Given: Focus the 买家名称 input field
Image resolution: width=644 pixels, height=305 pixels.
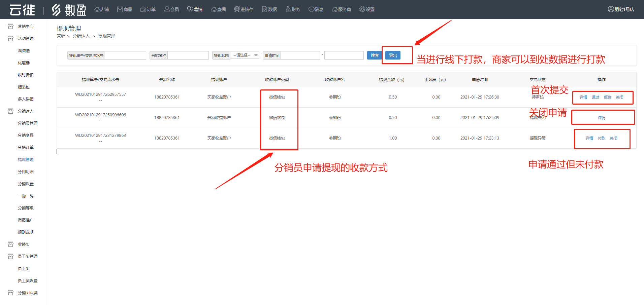Looking at the screenshot, I should pyautogui.click(x=188, y=55).
